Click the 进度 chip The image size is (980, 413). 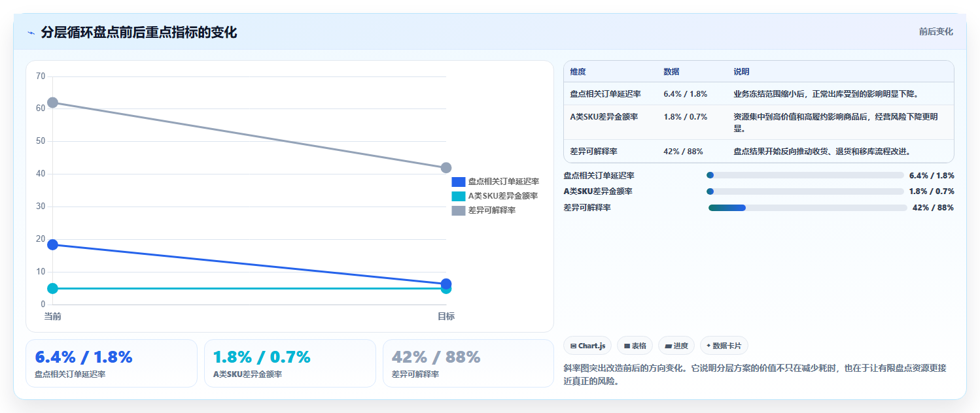pyautogui.click(x=676, y=346)
